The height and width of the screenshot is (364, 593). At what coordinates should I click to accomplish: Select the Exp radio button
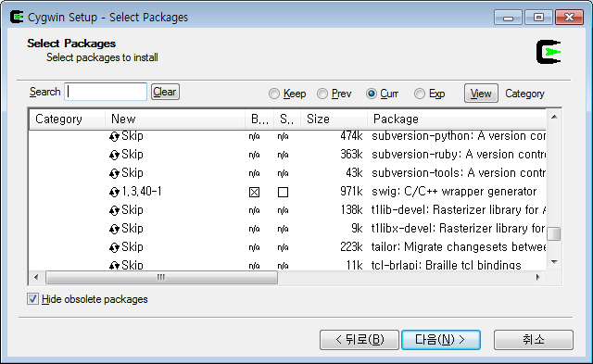point(420,94)
